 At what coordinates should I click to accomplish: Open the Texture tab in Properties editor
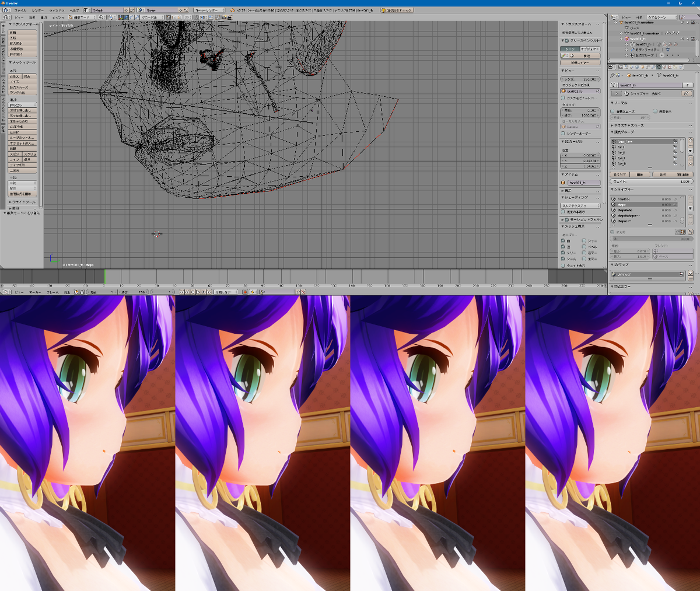point(670,67)
